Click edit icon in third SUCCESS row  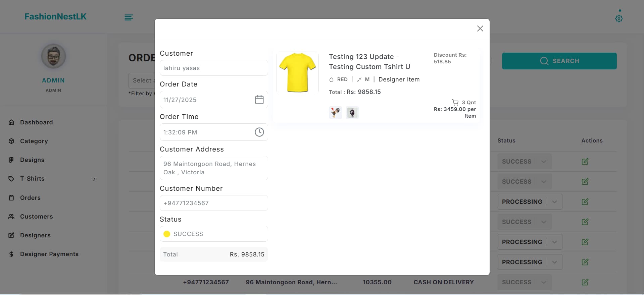coord(585,222)
